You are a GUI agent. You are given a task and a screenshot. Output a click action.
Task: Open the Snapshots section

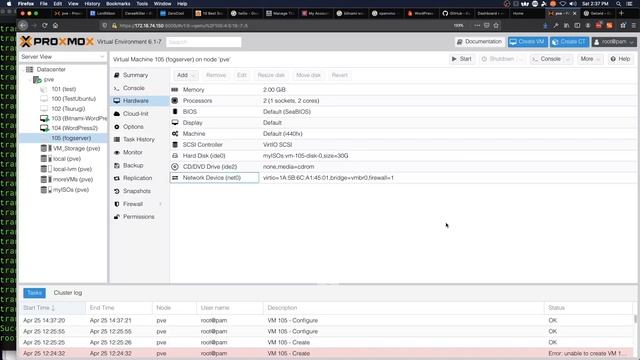click(x=137, y=191)
